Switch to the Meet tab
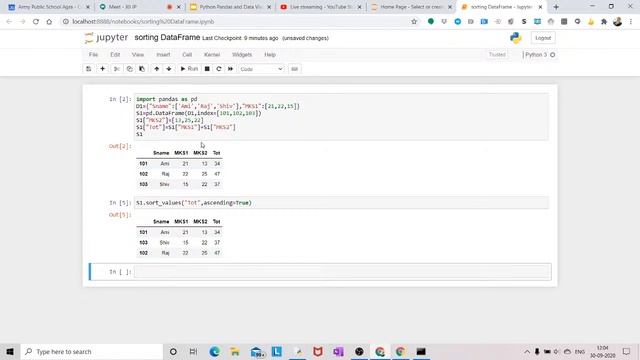The image size is (640, 360). pyautogui.click(x=139, y=7)
